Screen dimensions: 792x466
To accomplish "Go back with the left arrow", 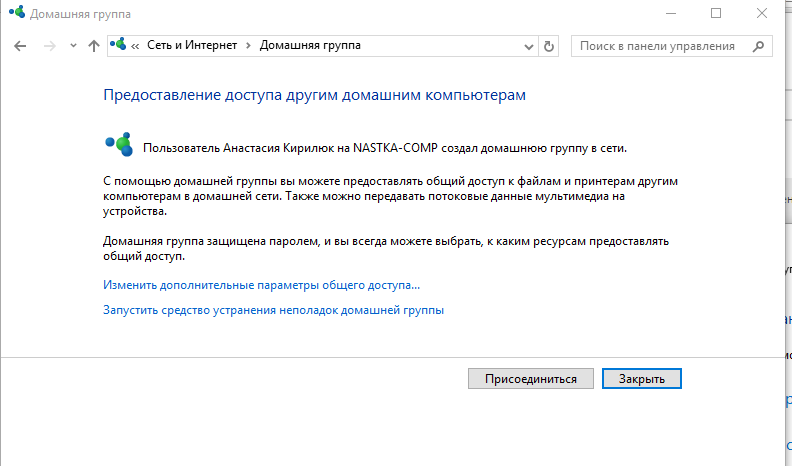I will [20, 46].
